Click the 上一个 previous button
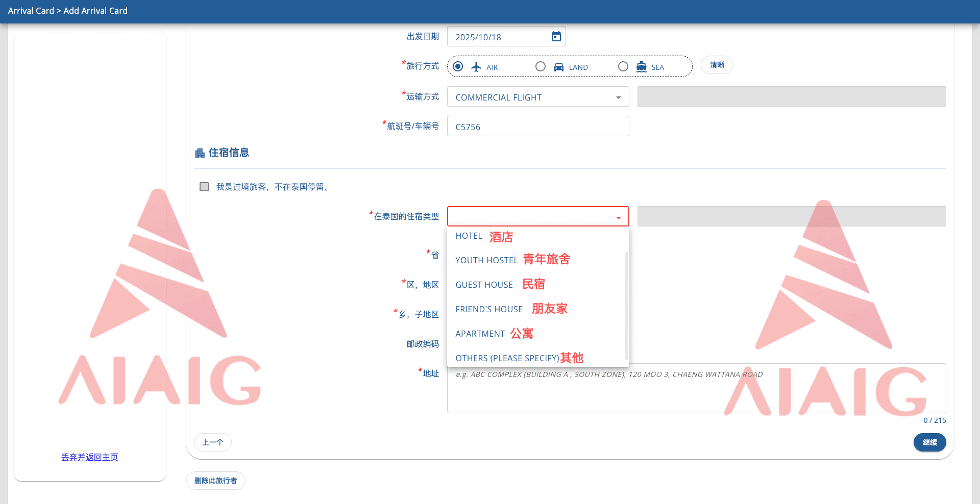 [x=213, y=442]
